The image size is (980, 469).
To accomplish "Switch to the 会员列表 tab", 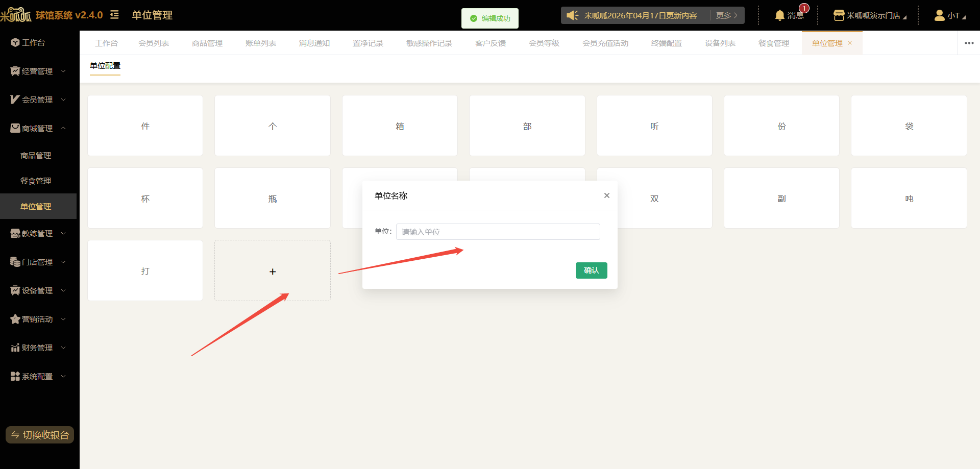I will click(154, 43).
